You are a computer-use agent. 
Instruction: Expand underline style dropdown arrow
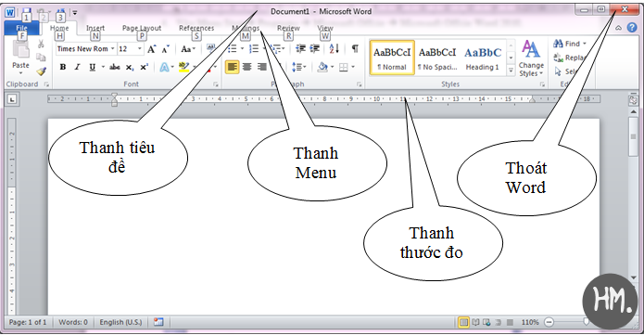103,67
